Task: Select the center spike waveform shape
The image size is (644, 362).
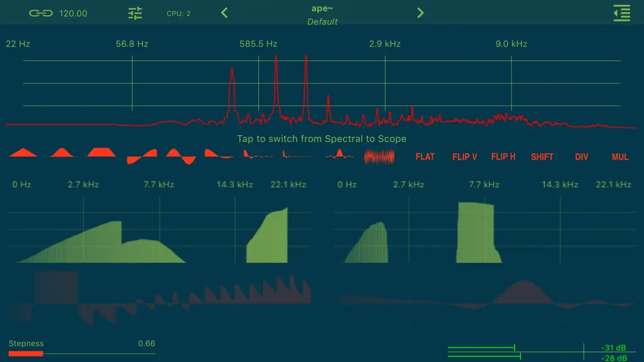Action: coord(339,155)
